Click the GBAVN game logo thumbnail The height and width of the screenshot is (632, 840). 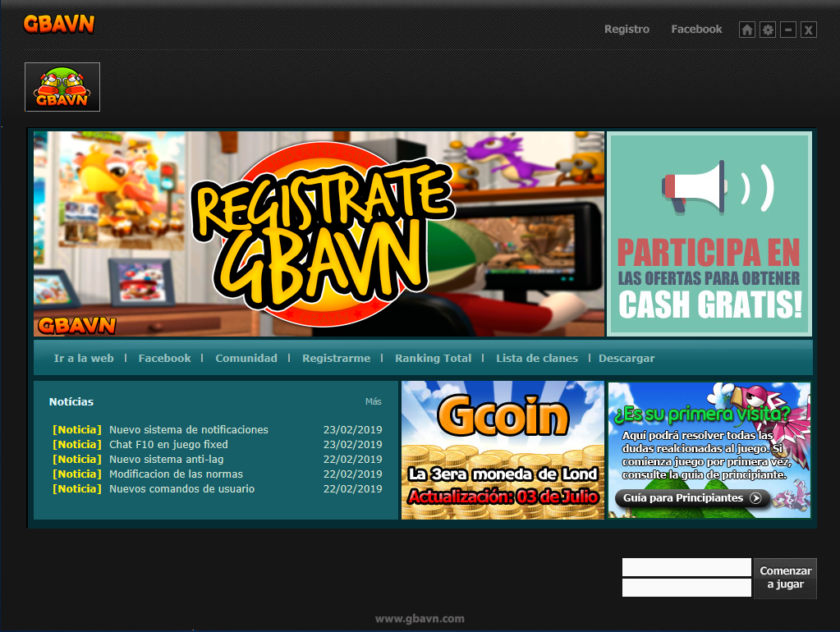click(62, 87)
